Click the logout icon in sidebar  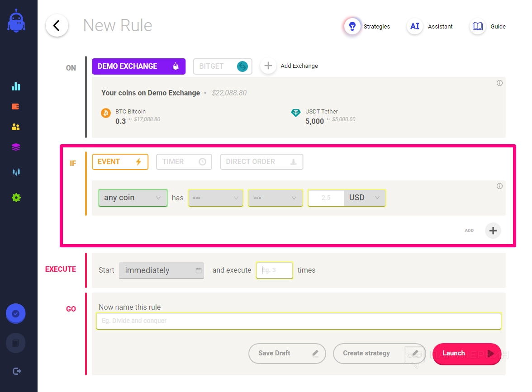pos(17,371)
